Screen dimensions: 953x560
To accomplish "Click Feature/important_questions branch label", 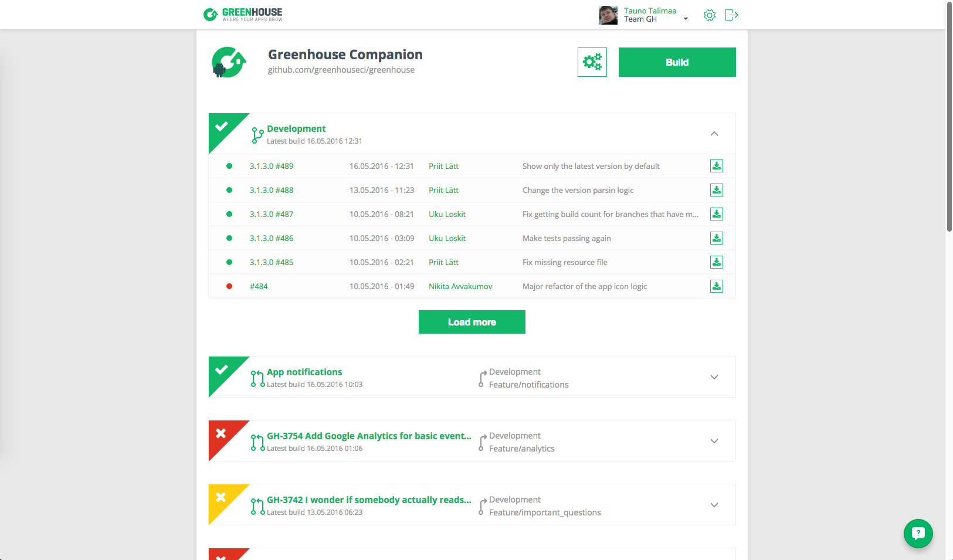I will 545,513.
